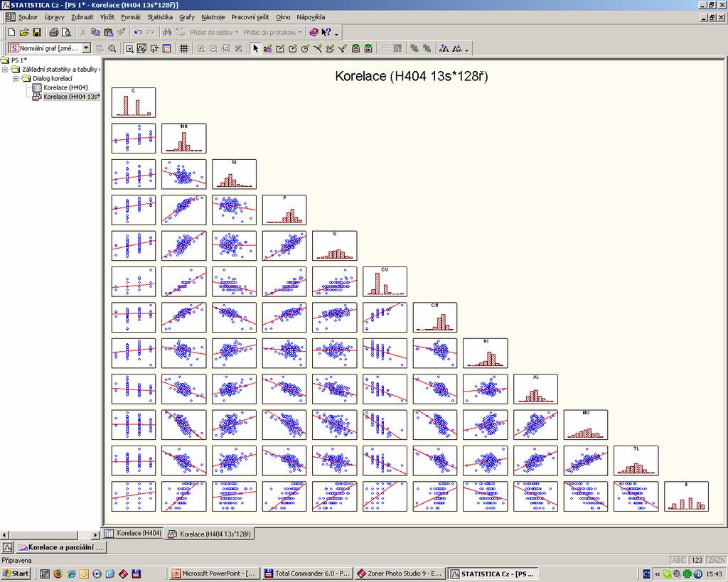
Task: Create a new document from the toolbar
Action: [x=12, y=33]
